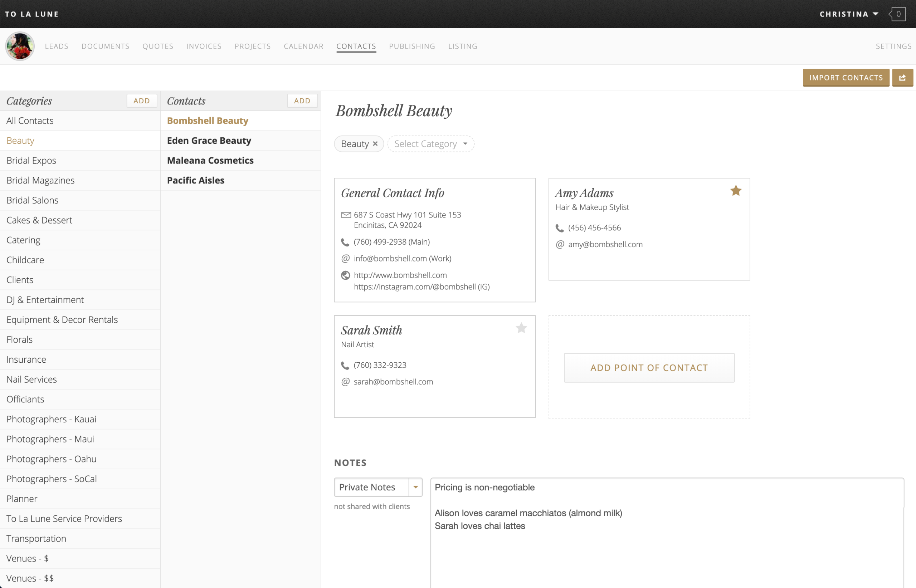The height and width of the screenshot is (588, 916).
Task: Open the Invoices tab
Action: coord(204,46)
